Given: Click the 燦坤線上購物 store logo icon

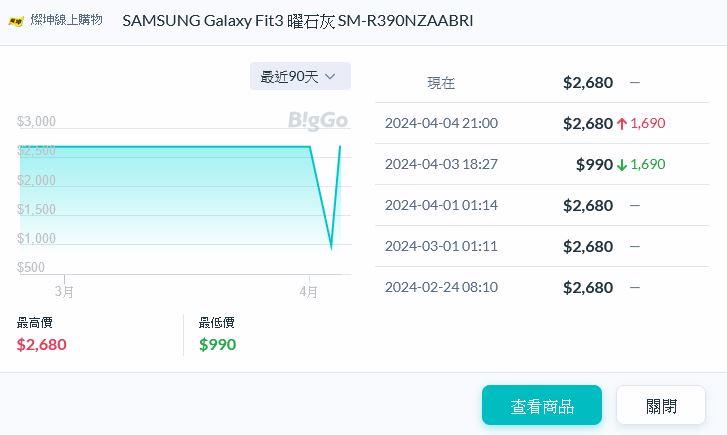Looking at the screenshot, I should (16, 21).
